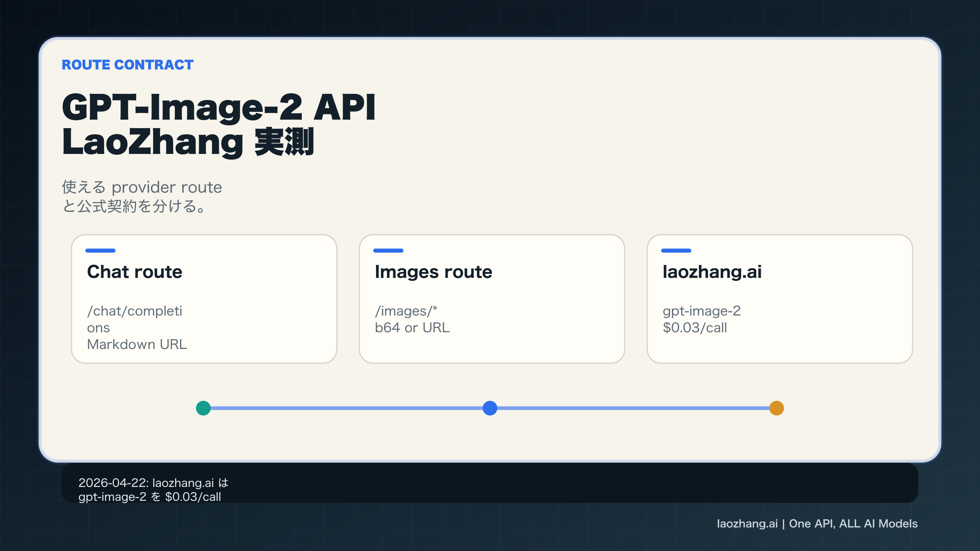Screen dimensions: 980x551
Task: Click the laozhang.ai branding in the footer
Action: click(x=853, y=523)
